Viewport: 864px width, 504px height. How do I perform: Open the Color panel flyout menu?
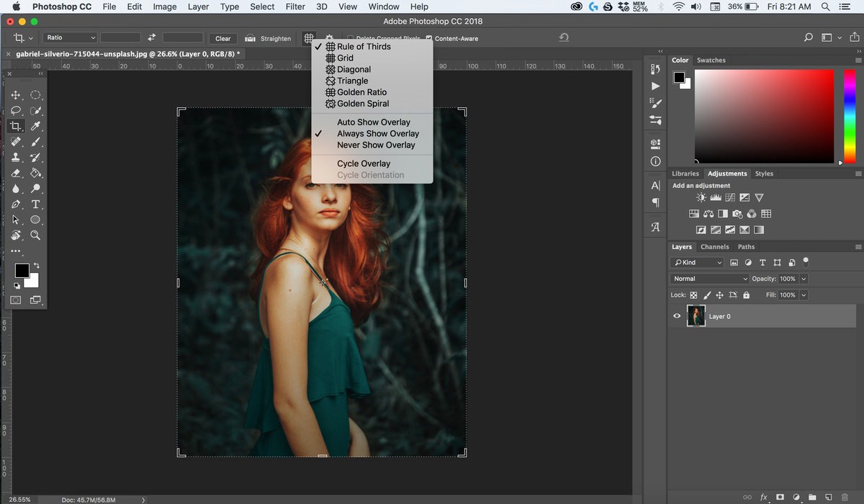click(858, 60)
